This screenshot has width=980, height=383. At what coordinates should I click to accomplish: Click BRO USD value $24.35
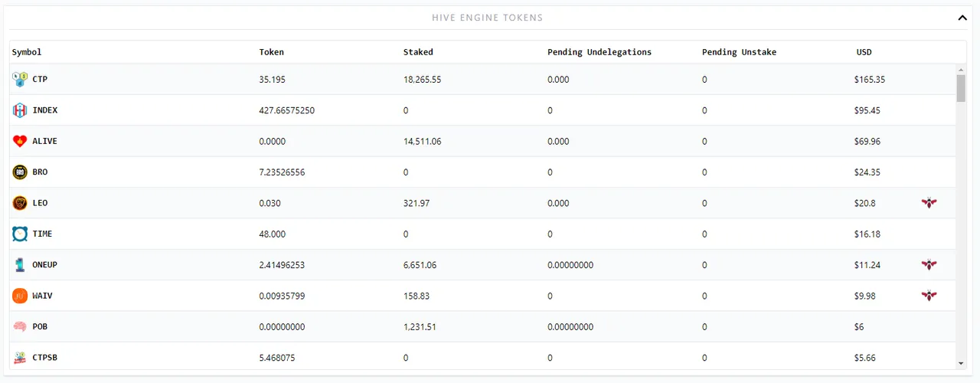(x=867, y=172)
